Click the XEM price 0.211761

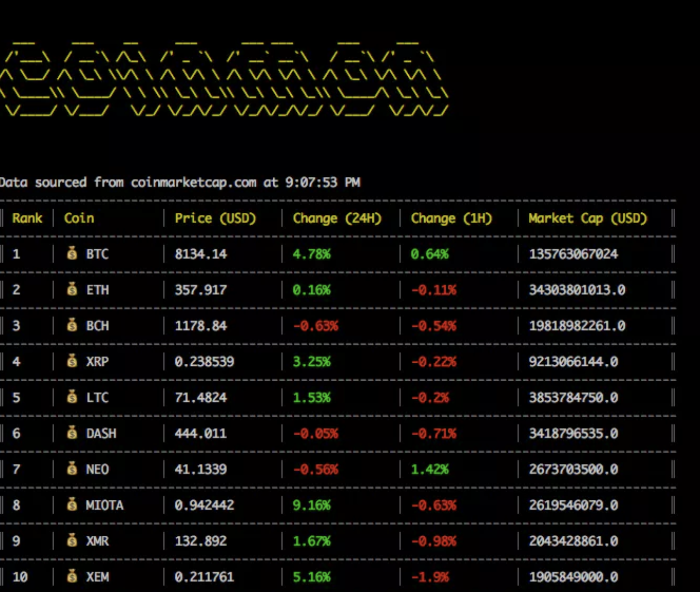(204, 577)
